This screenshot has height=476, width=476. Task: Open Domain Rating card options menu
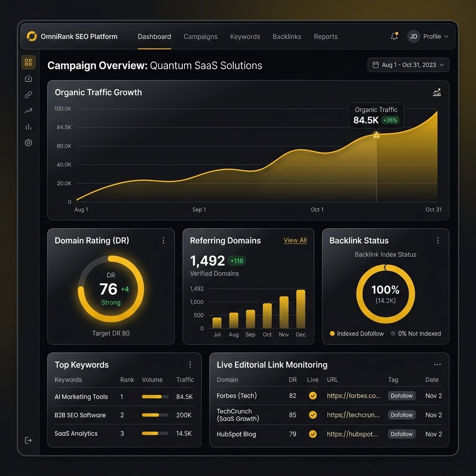[x=163, y=240]
